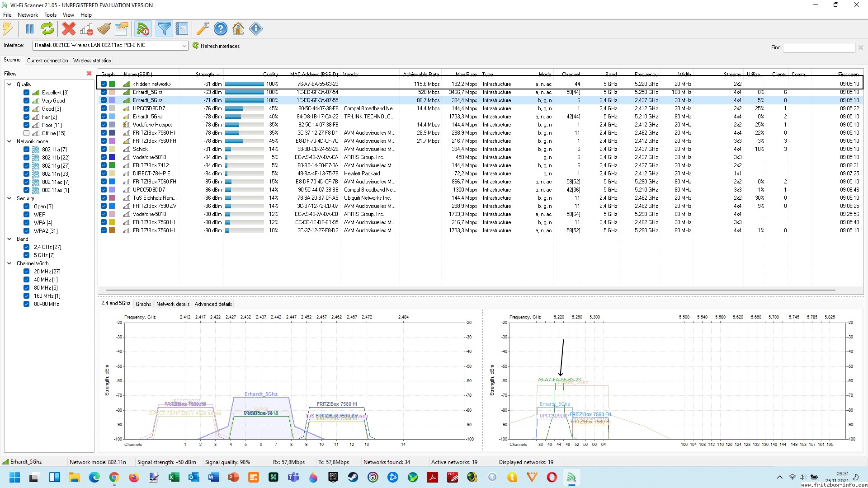The width and height of the screenshot is (868, 488).
Task: Open the View menu
Action: click(x=68, y=15)
